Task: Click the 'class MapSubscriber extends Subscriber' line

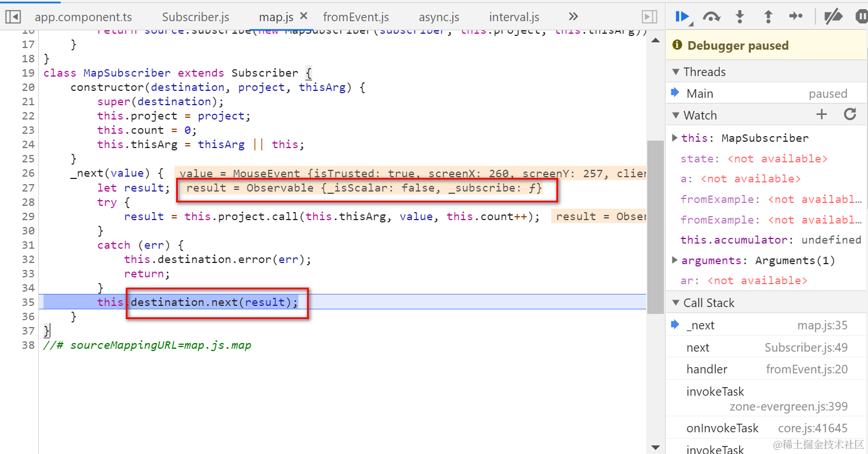Action: tap(178, 73)
